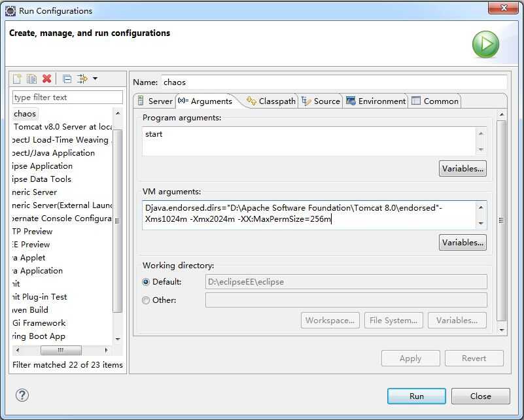Image resolution: width=524 pixels, height=420 pixels.
Task: Delete selected launch configuration with red X
Action: pos(47,79)
